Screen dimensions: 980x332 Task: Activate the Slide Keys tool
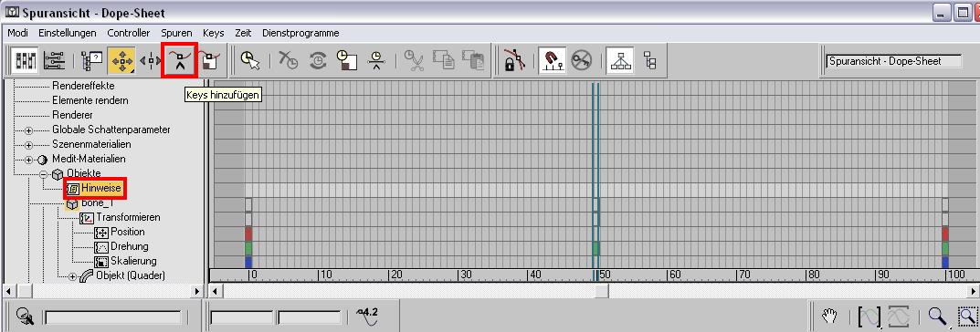pyautogui.click(x=150, y=60)
